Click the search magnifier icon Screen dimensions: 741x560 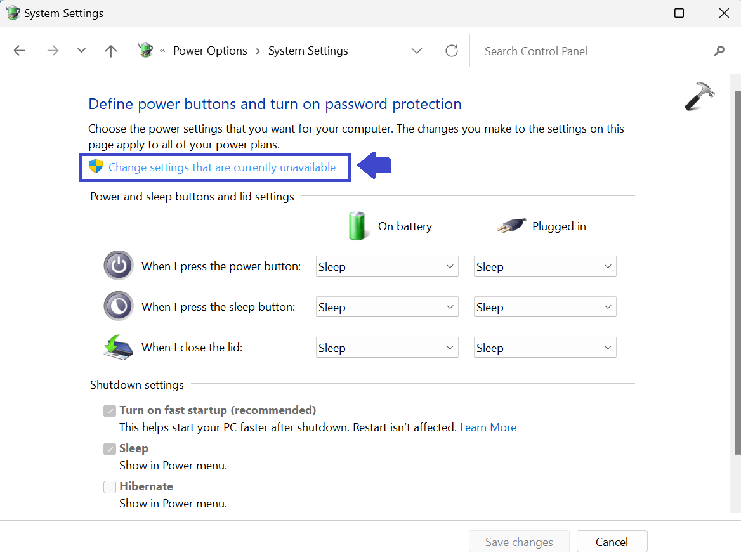(x=719, y=51)
